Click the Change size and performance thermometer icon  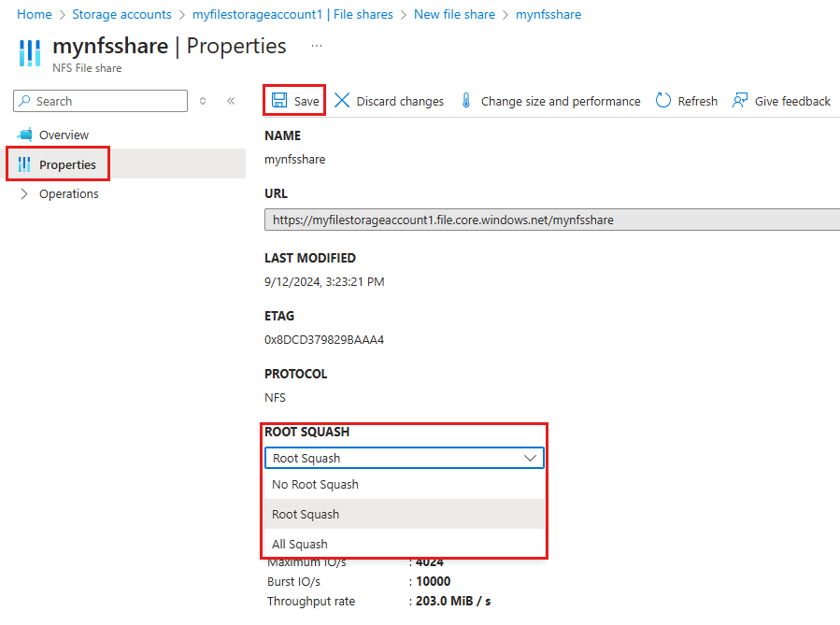(x=466, y=100)
